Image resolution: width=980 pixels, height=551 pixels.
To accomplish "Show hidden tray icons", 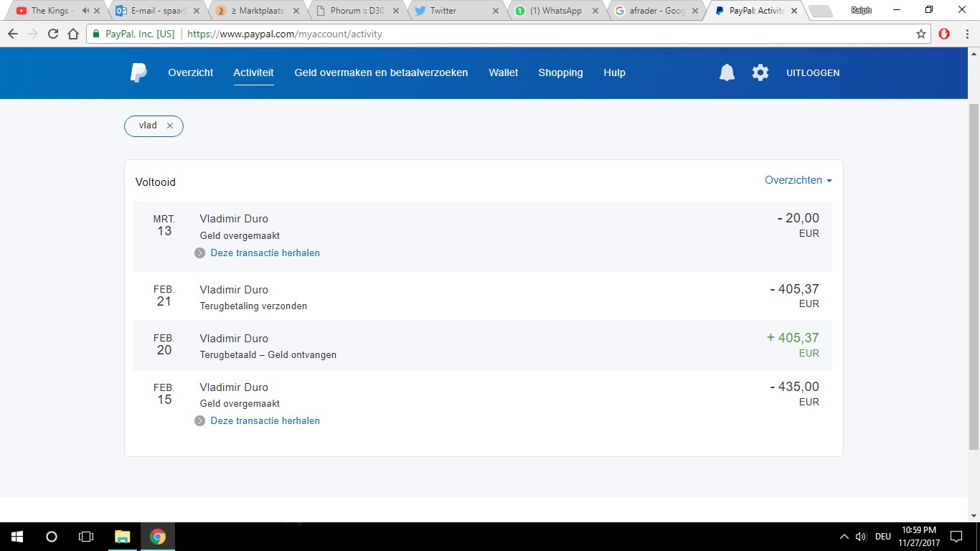I will pyautogui.click(x=844, y=537).
